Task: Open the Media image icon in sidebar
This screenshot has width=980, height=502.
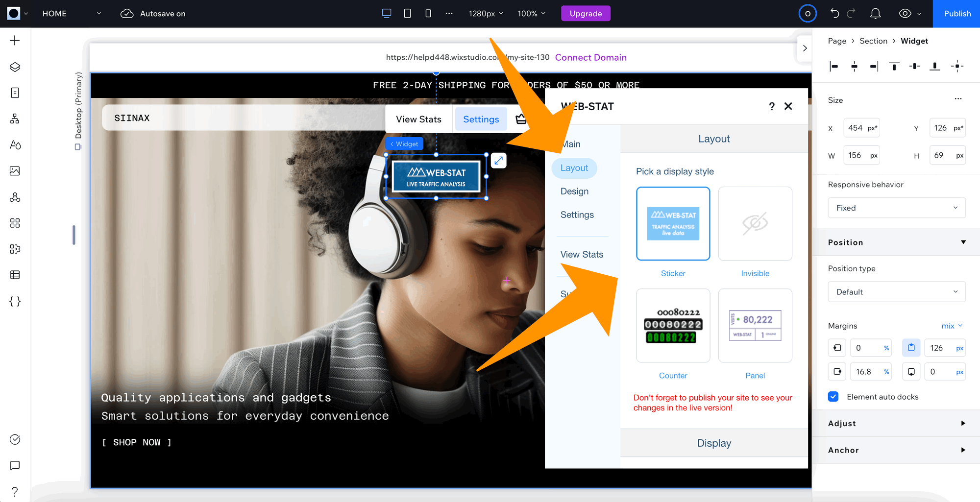Action: 15,171
